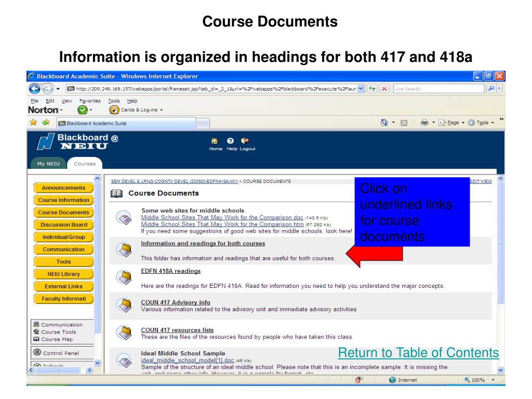Click the EDFN 418A readings folder icon

click(x=124, y=277)
